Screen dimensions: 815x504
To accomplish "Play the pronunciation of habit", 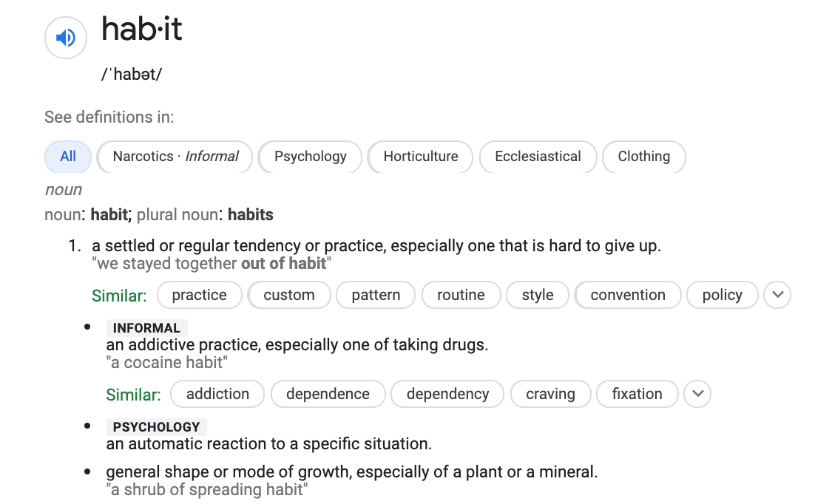I will click(x=65, y=37).
